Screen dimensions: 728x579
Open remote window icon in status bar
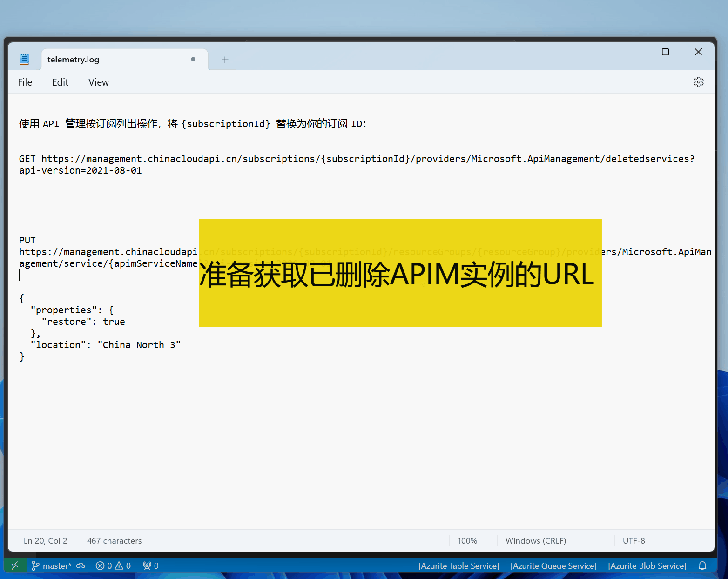15,566
